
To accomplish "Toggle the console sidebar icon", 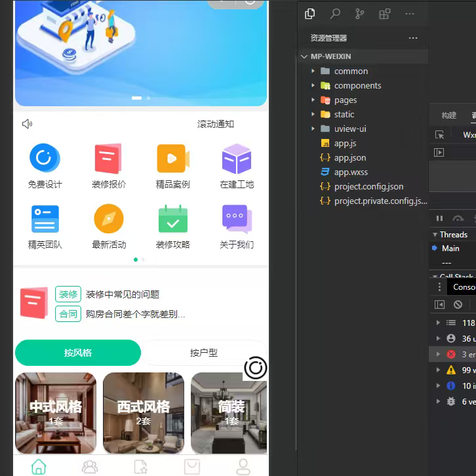I will click(x=439, y=304).
